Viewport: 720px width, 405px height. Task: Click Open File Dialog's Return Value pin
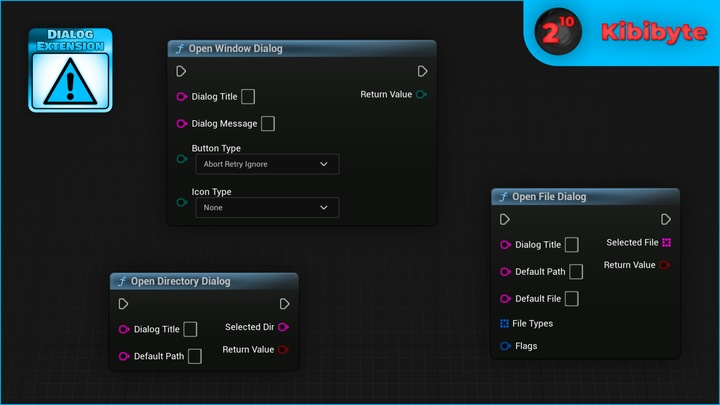[664, 265]
